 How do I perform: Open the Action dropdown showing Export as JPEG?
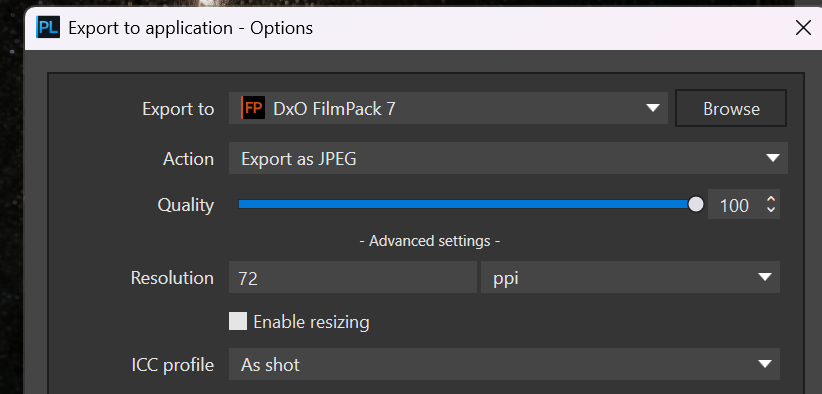pos(508,158)
